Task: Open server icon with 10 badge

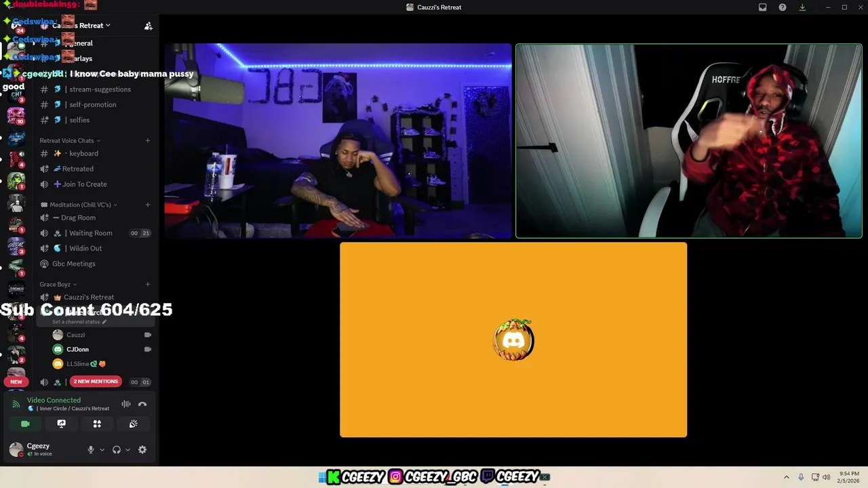Action: [16, 116]
